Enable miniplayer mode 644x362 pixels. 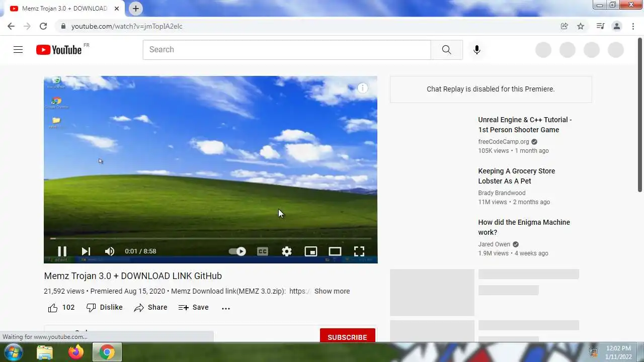tap(311, 251)
